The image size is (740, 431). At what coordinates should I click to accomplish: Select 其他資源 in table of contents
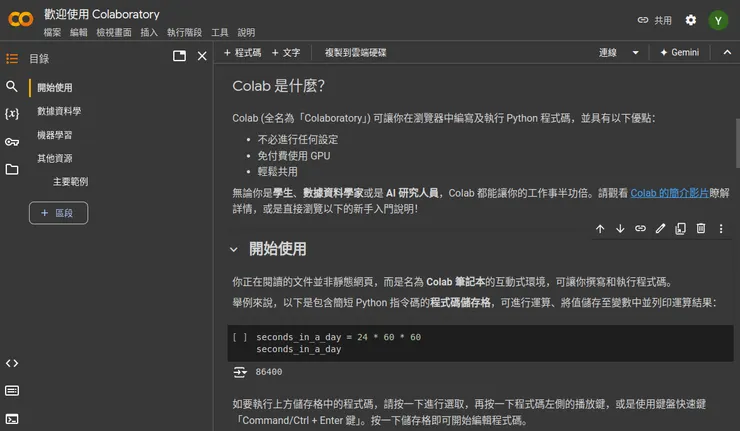pos(55,158)
